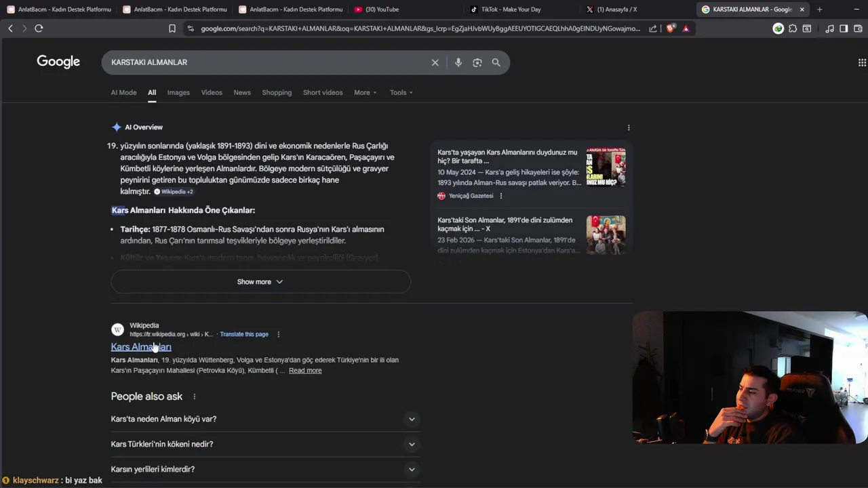Viewport: 868px width, 488px height.
Task: Expand 'Kars Türkleri'nin kökeni nedir?' question
Action: tap(265, 444)
